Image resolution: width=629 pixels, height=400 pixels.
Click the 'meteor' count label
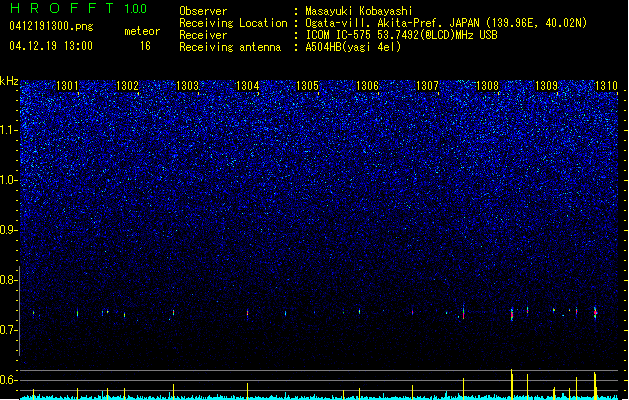click(x=142, y=31)
